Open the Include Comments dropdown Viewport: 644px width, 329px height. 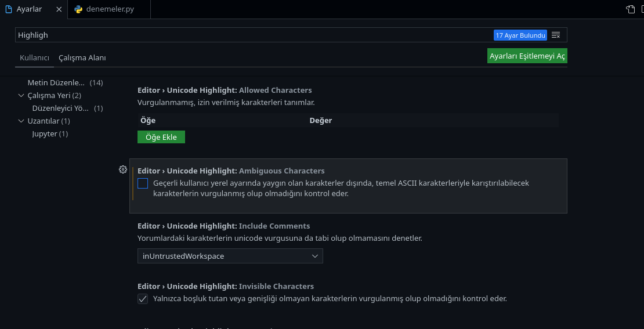230,256
